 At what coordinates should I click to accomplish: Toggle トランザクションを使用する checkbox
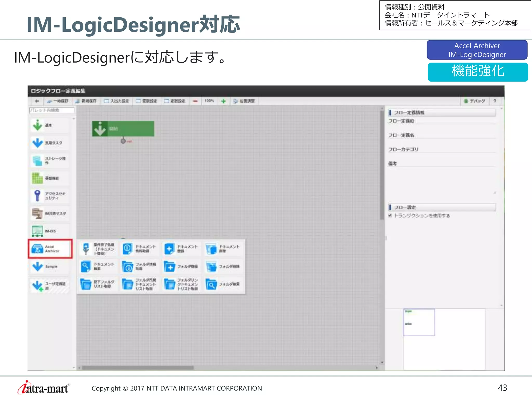click(x=390, y=216)
